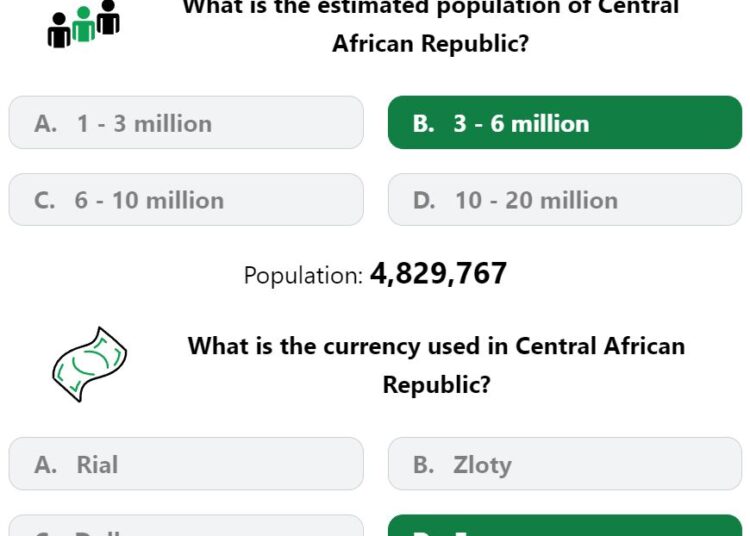This screenshot has width=750, height=536.
Task: Click the population people group icon
Action: (84, 24)
